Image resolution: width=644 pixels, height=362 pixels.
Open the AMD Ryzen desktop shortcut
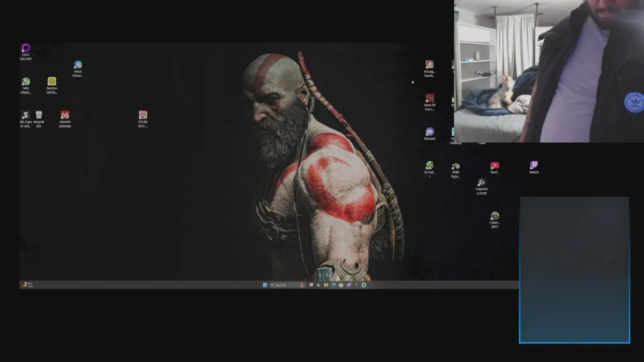coord(455,169)
